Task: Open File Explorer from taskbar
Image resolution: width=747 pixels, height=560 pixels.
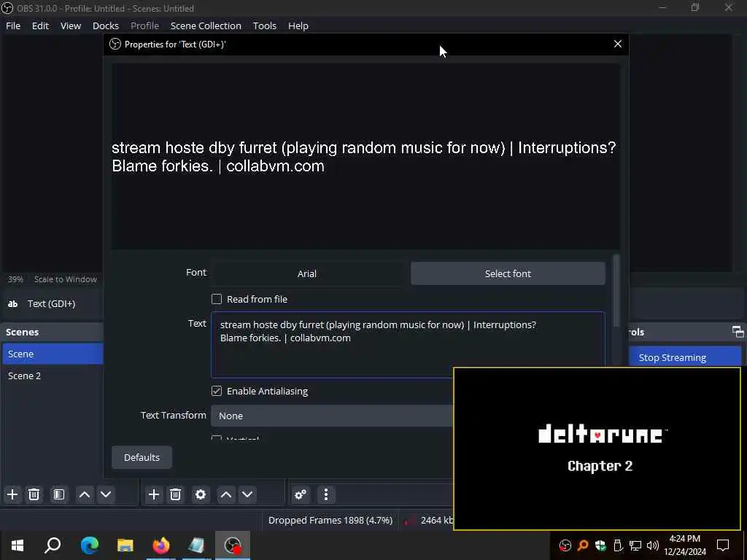Action: pos(125,545)
